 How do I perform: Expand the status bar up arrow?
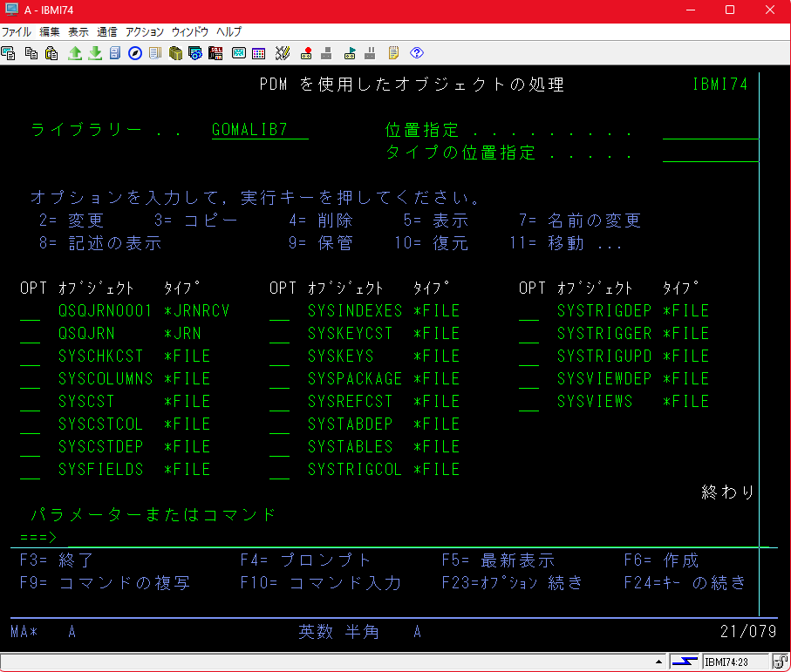coord(658,662)
